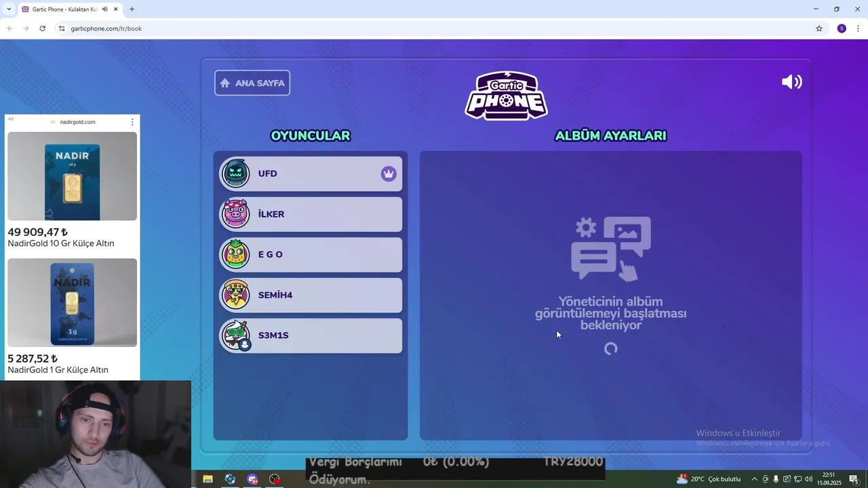This screenshot has height=488, width=868.
Task: Open the ad's three-dot options menu
Action: coord(132,122)
